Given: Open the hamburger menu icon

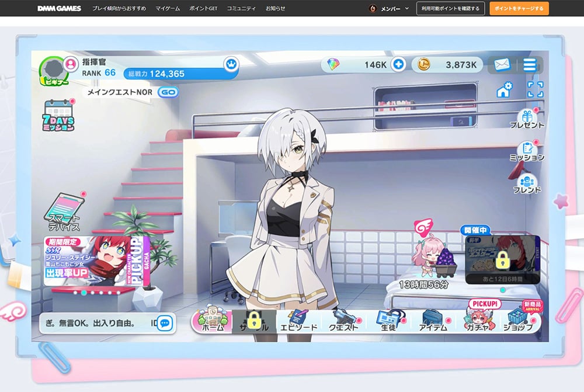Looking at the screenshot, I should point(529,65).
